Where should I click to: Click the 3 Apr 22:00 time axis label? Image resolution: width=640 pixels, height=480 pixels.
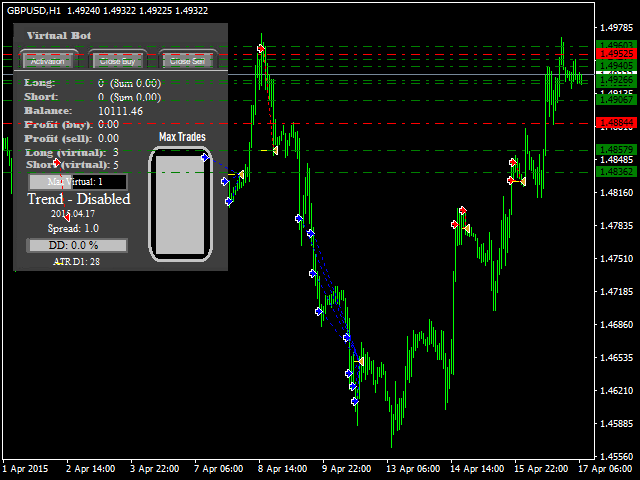click(154, 469)
